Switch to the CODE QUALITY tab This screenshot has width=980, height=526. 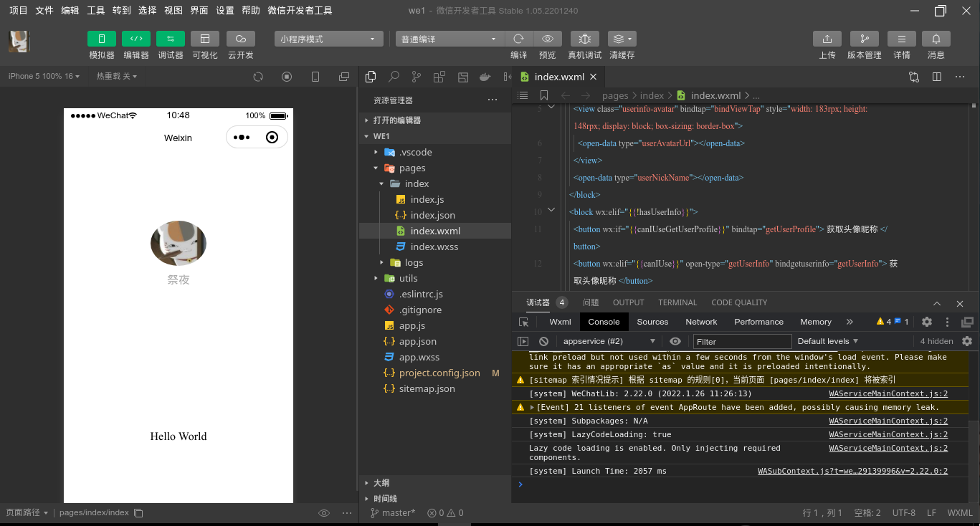click(x=739, y=302)
